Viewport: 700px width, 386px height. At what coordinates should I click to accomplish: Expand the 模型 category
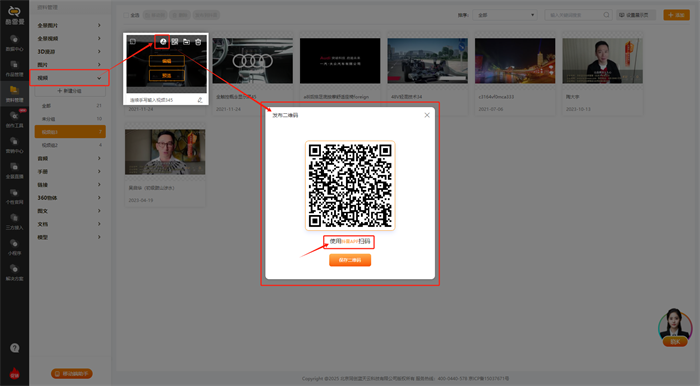point(69,237)
